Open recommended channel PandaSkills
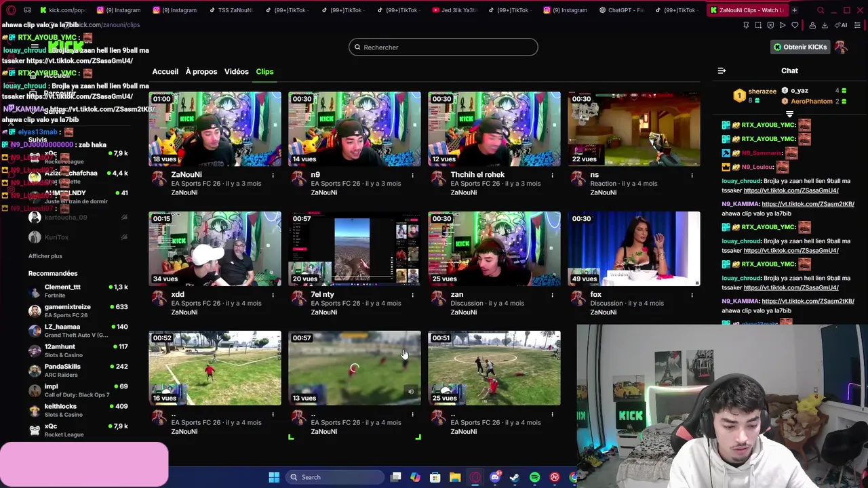This screenshot has height=488, width=868. click(x=78, y=370)
